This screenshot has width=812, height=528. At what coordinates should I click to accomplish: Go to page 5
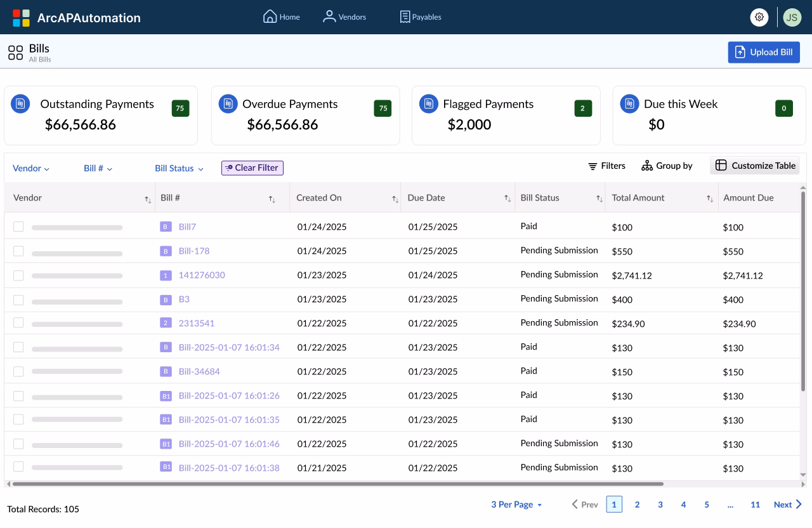click(707, 505)
